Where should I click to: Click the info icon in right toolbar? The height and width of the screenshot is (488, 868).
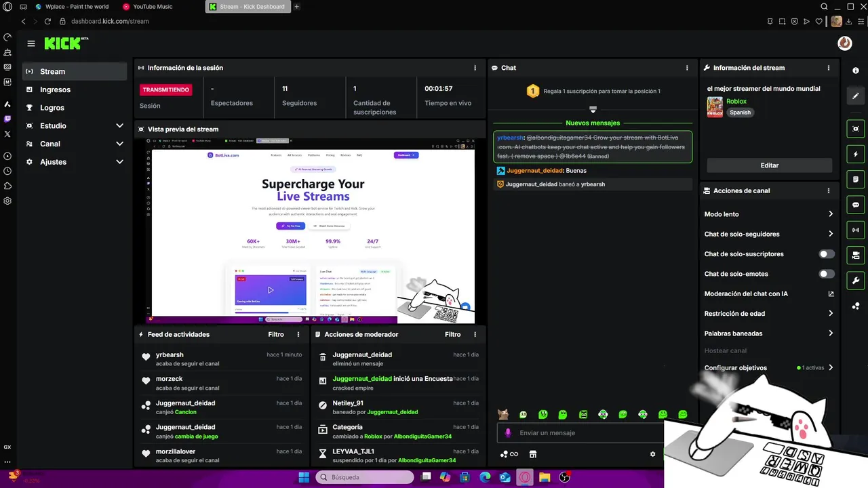coord(855,70)
